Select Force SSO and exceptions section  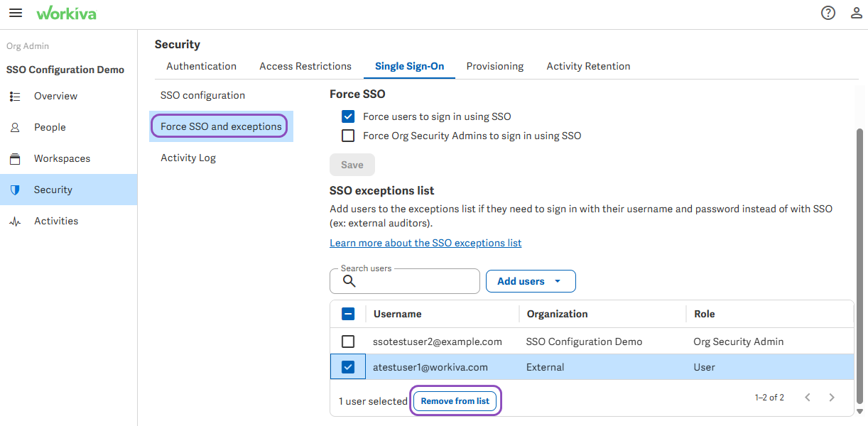[x=221, y=126]
